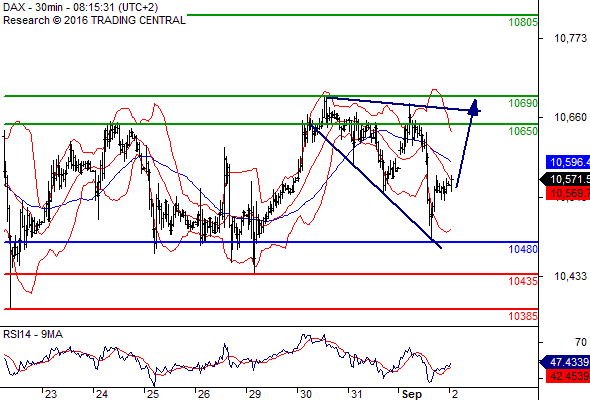Click date label 2 on time axis

pyautogui.click(x=455, y=394)
